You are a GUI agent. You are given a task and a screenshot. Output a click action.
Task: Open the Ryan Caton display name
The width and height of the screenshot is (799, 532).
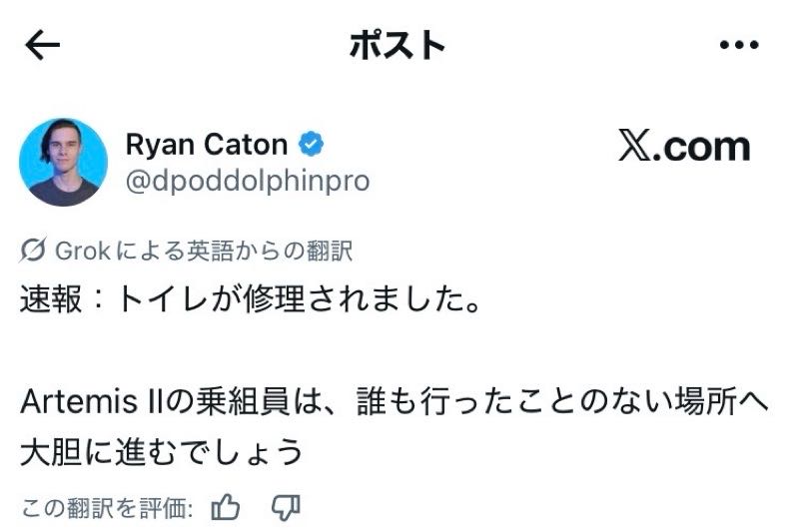pos(206,145)
